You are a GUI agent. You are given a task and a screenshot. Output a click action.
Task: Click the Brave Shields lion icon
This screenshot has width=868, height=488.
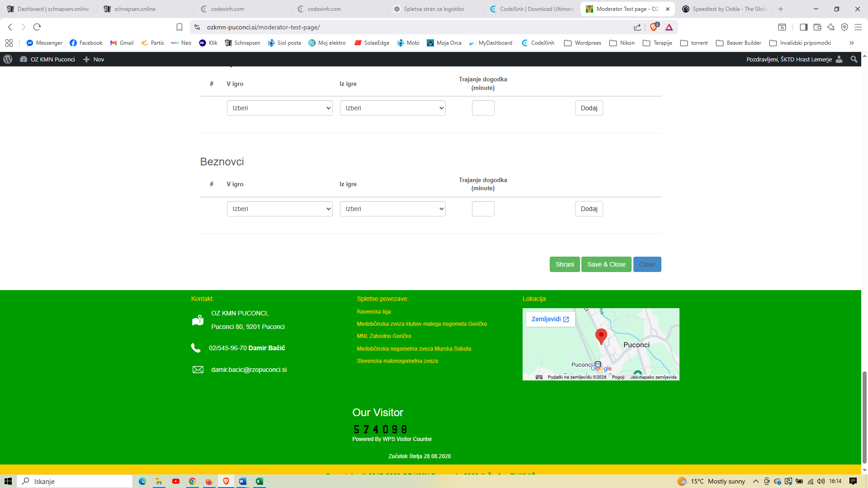point(654,27)
